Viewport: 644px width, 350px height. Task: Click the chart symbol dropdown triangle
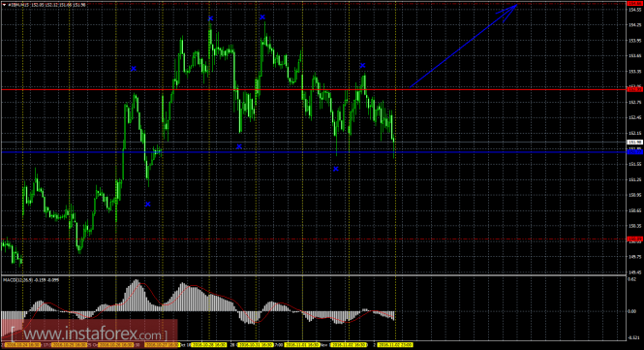click(x=4, y=5)
